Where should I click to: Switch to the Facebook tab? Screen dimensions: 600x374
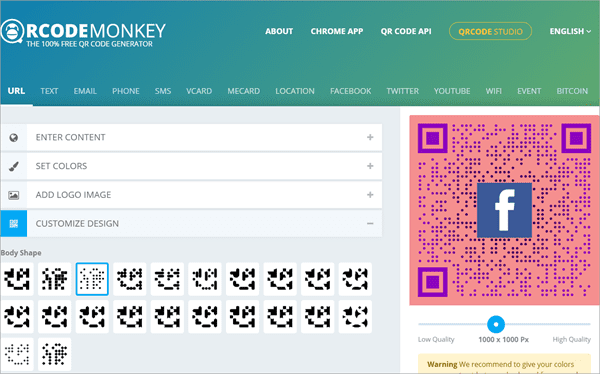351,91
